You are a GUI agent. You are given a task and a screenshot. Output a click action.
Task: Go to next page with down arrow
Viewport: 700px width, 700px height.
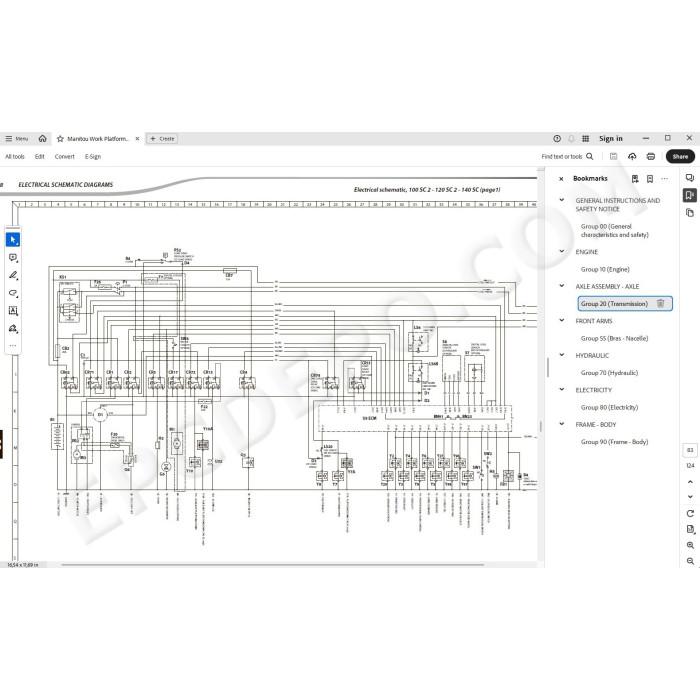tap(690, 496)
